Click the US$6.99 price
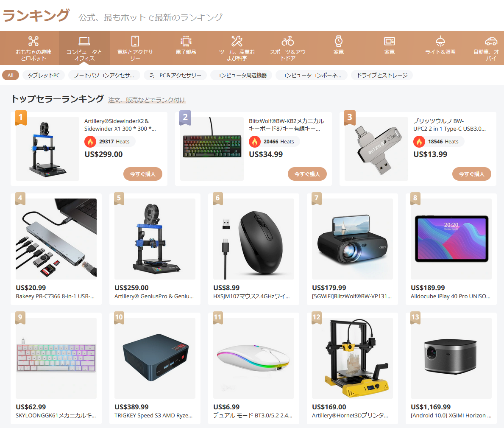This screenshot has width=504, height=428. coord(226,407)
